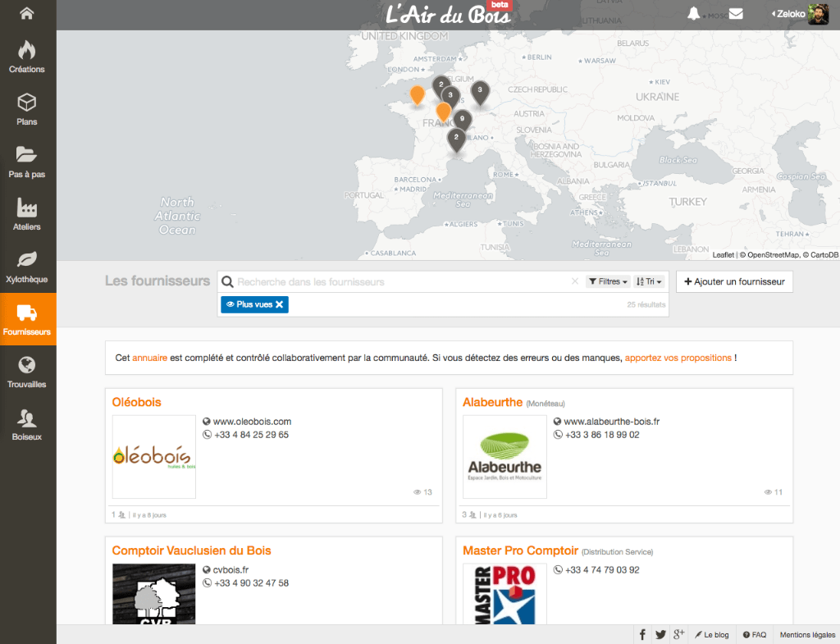Click Oléobois phone number

(x=251, y=435)
